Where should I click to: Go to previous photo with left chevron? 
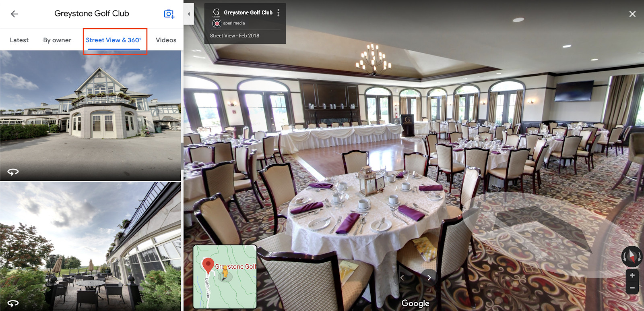[x=402, y=278]
